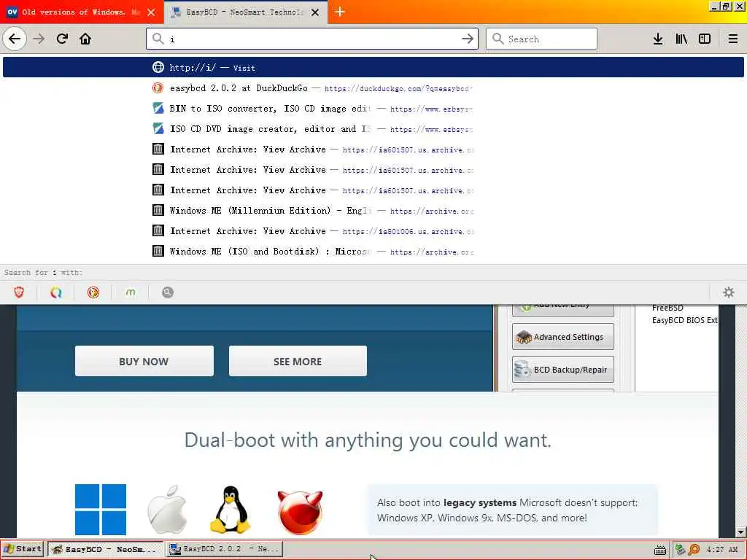747x560 pixels.
Task: Close the EasyBCD NeoSmart tab
Action: click(x=315, y=12)
